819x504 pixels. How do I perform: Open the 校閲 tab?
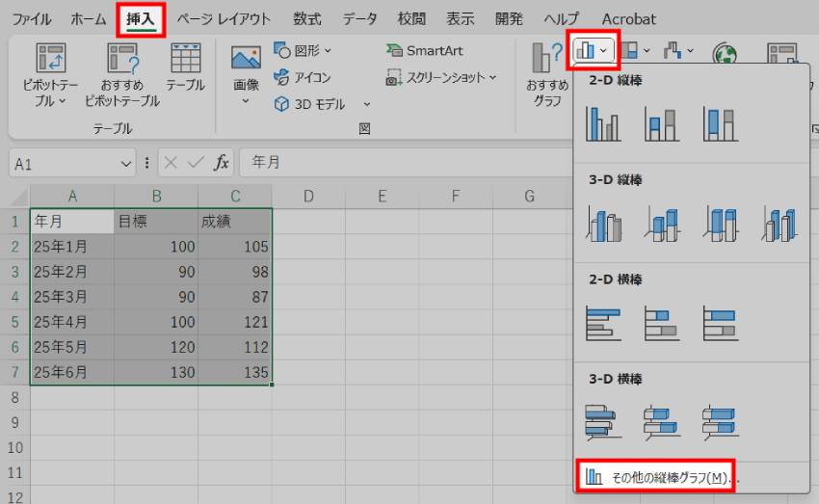411,19
